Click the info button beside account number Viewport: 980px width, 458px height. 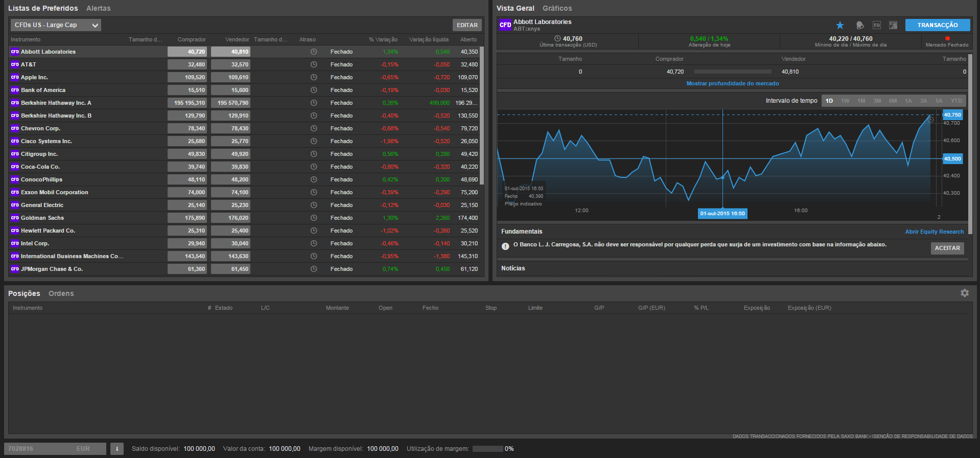pyautogui.click(x=117, y=449)
